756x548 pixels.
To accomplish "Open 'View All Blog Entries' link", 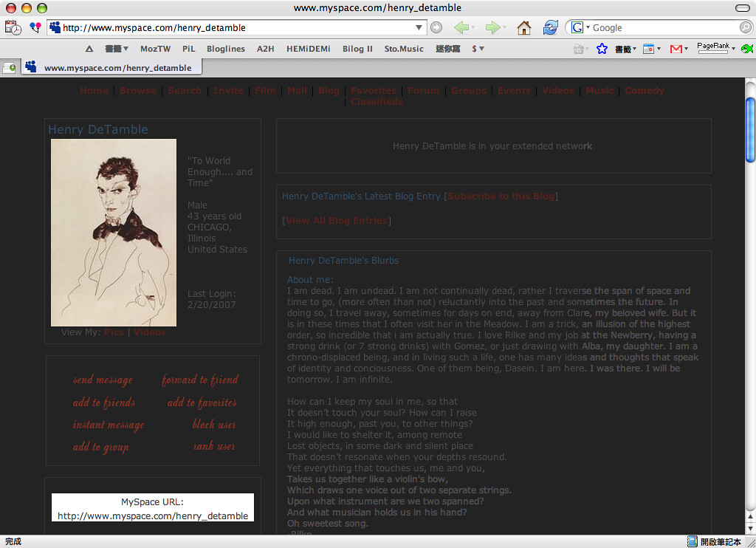I will [336, 221].
